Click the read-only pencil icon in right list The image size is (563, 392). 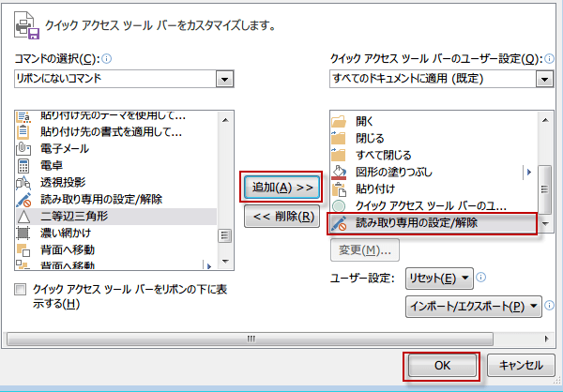(339, 223)
